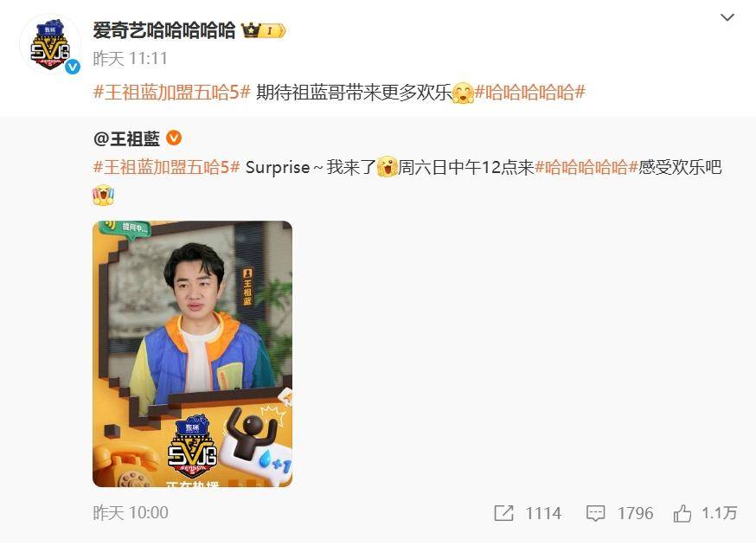Click the repost share icon
This screenshot has width=756, height=546.
pos(503,513)
